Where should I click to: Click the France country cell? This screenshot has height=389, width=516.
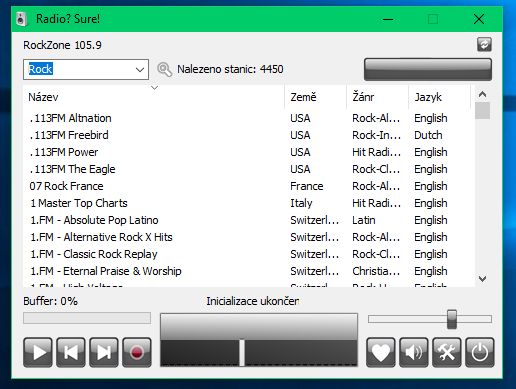coord(307,186)
